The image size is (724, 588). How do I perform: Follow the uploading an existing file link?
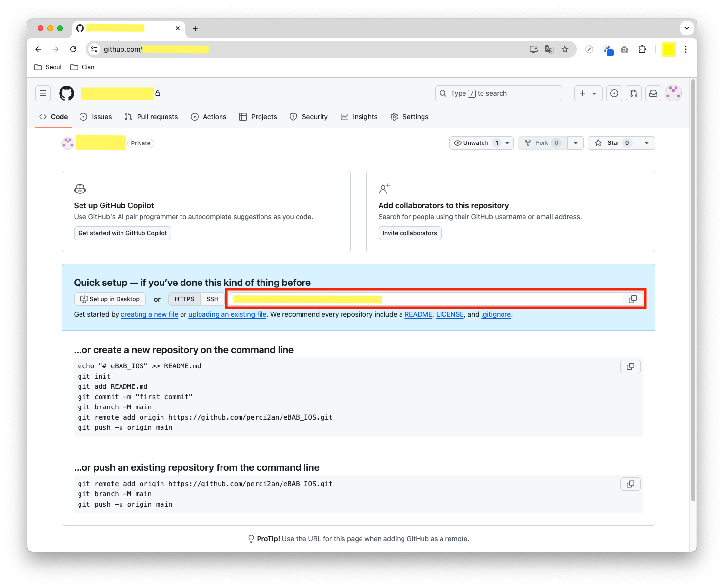click(x=227, y=315)
